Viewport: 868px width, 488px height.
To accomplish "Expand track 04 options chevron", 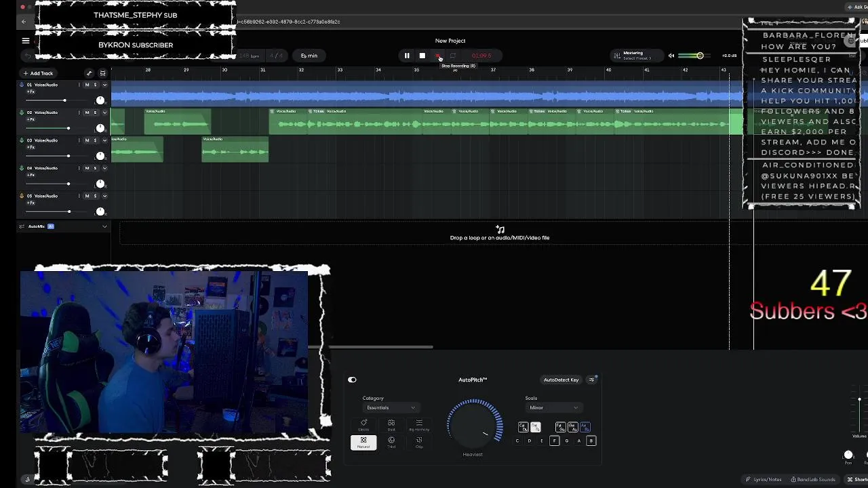I will [x=104, y=168].
